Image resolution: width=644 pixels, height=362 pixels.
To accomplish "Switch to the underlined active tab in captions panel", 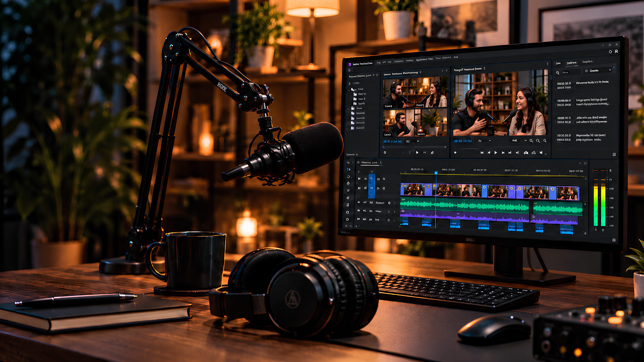I will 572,63.
